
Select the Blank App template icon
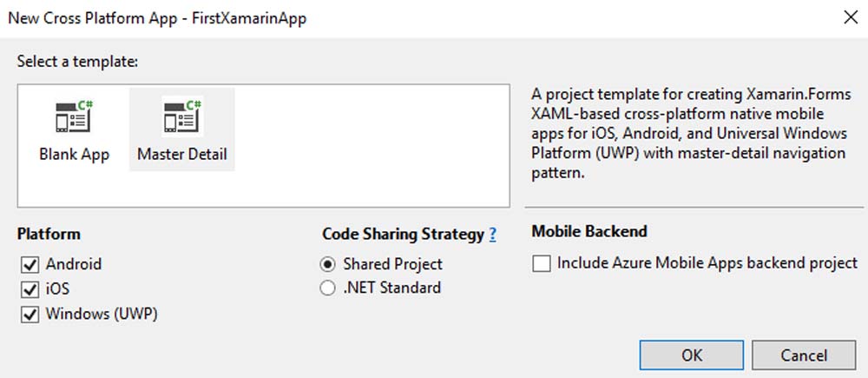coord(74,117)
